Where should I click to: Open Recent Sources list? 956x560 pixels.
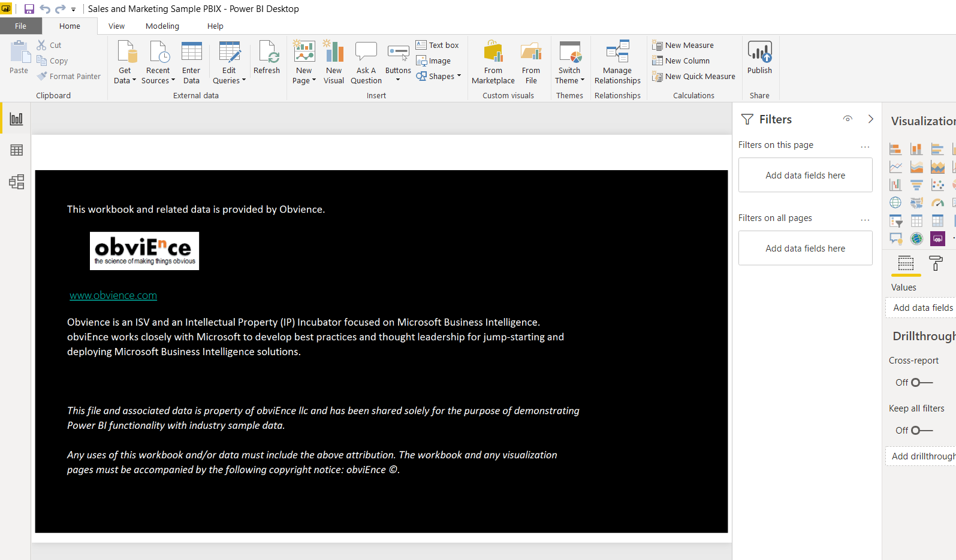(x=158, y=62)
